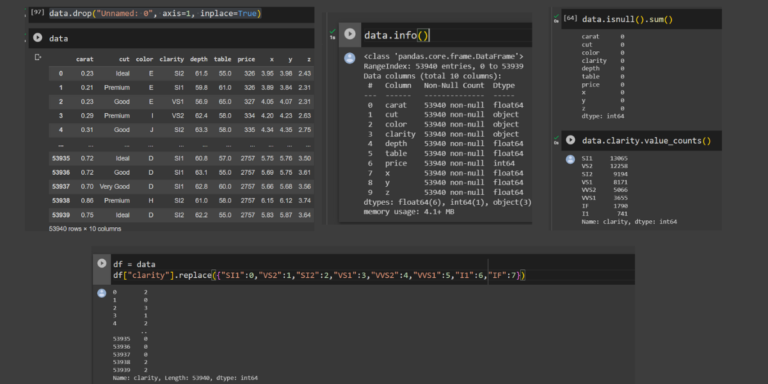
Task: Click the I1 741 line in the value counts output
Action: pyautogui.click(x=604, y=214)
